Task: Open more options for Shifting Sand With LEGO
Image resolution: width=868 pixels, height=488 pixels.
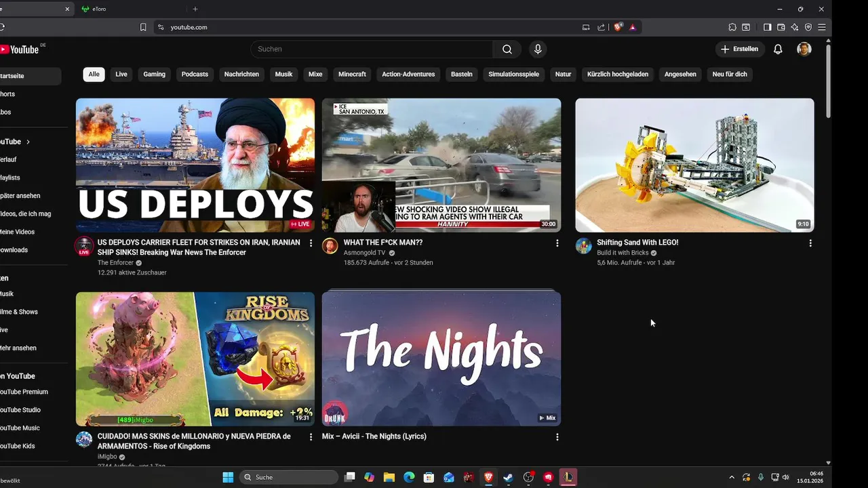Action: click(x=810, y=243)
